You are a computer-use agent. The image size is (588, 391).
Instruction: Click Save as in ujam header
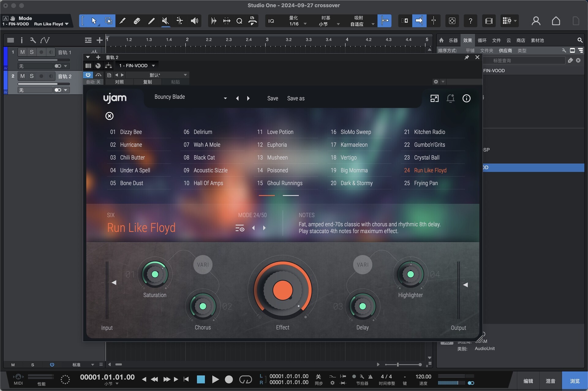[x=296, y=98]
